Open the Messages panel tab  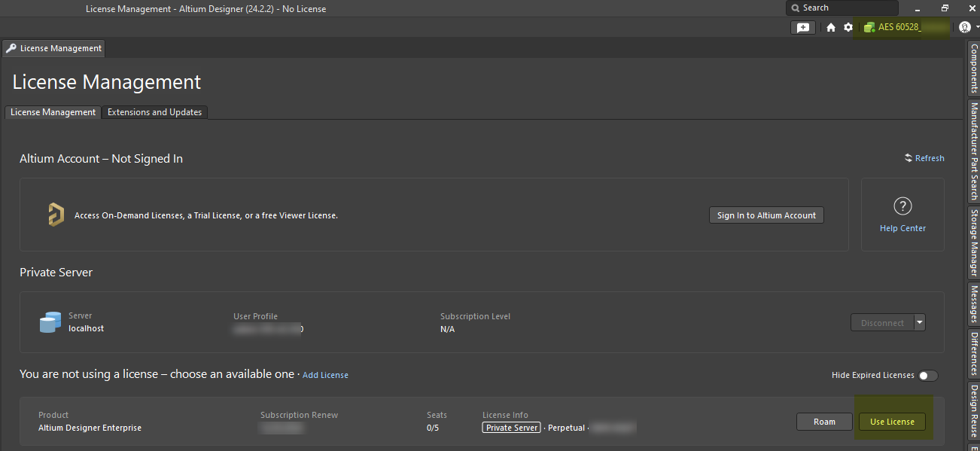coord(974,304)
